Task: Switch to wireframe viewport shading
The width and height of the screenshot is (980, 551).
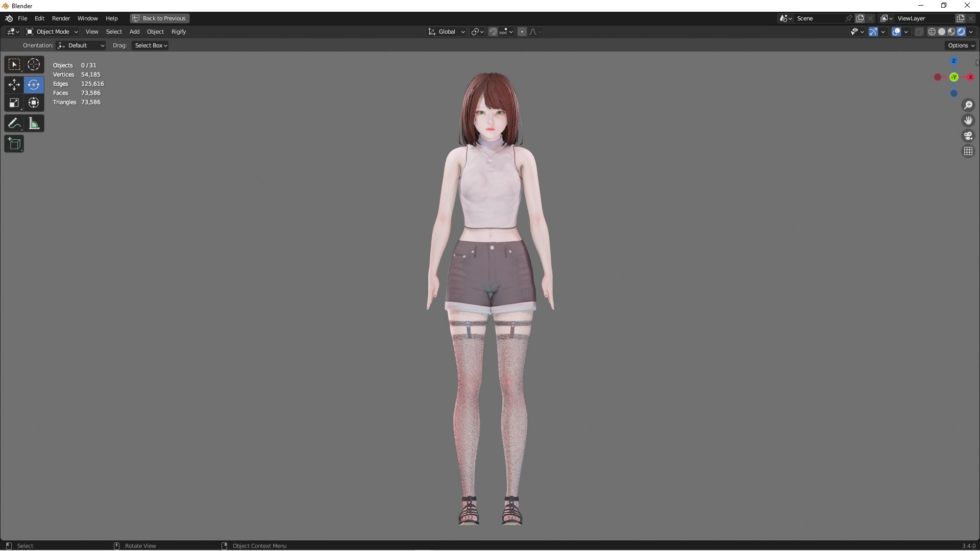Action: pyautogui.click(x=932, y=32)
